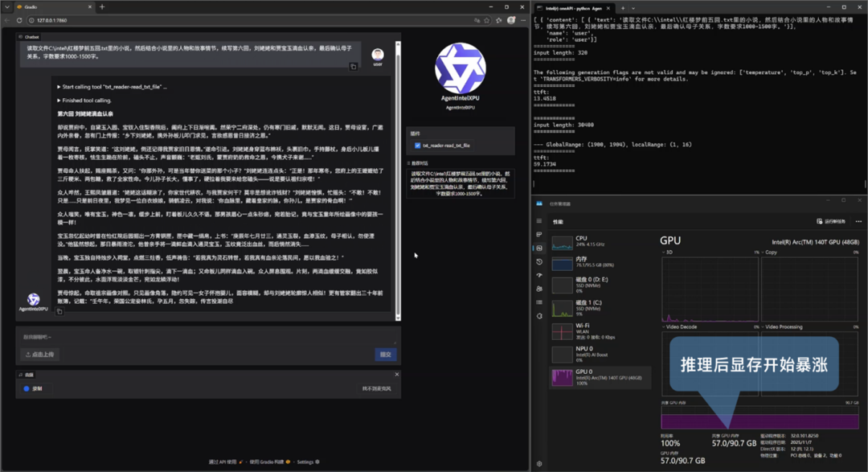
Task: Open Task Manager Performance page icon
Action: point(539,248)
